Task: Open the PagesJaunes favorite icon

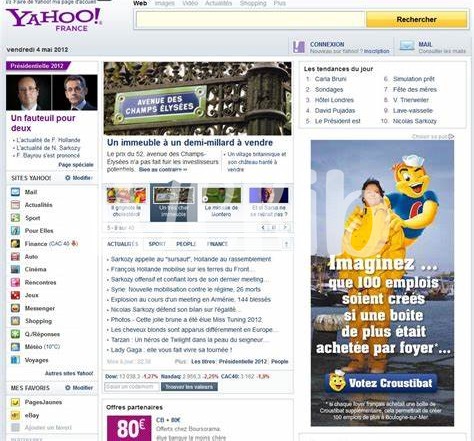Action: (15, 402)
